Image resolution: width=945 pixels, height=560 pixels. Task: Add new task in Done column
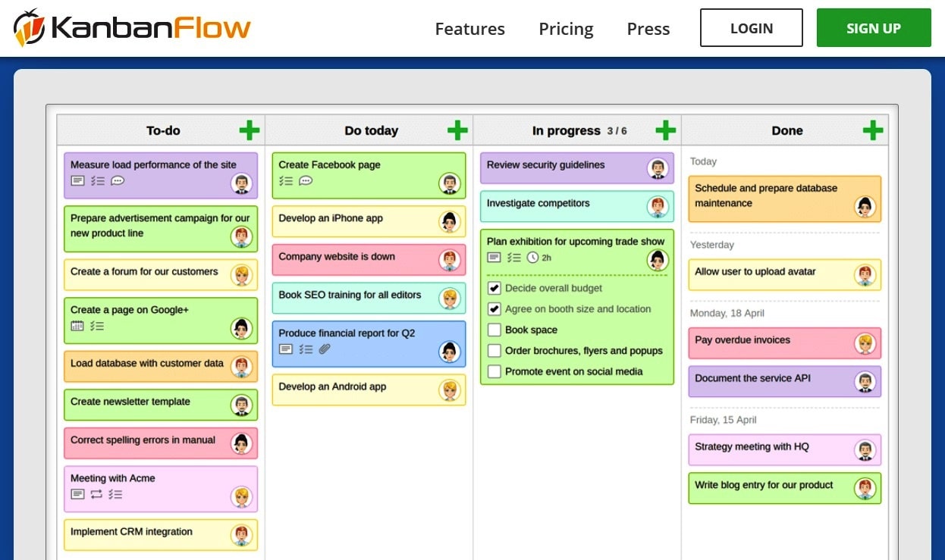click(x=873, y=130)
